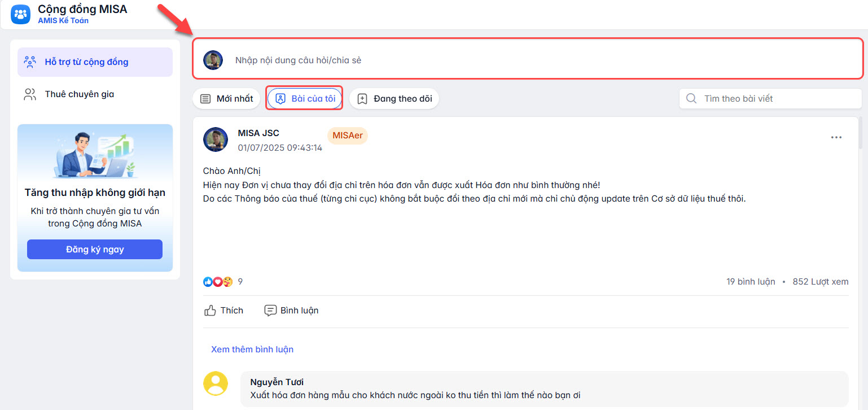Open the 19 bình luận comment count

pos(751,282)
